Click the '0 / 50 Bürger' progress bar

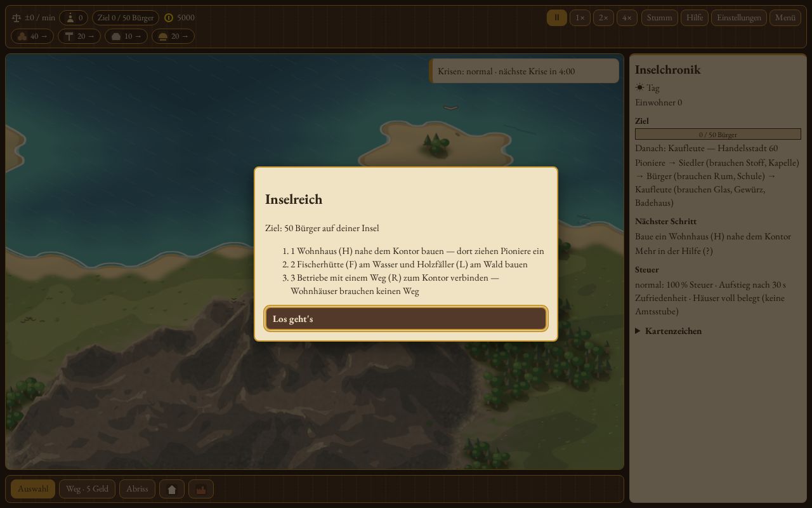pos(718,135)
